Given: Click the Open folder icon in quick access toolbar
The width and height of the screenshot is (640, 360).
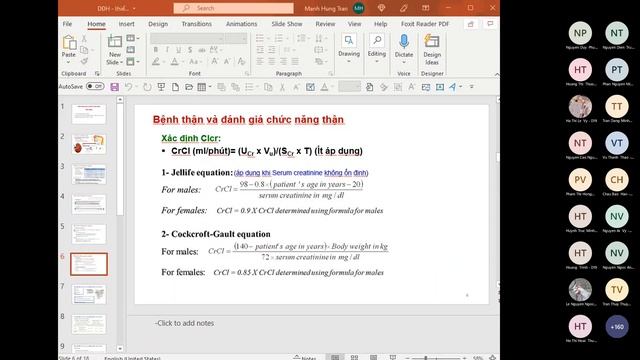Looking at the screenshot, I should pos(189,87).
